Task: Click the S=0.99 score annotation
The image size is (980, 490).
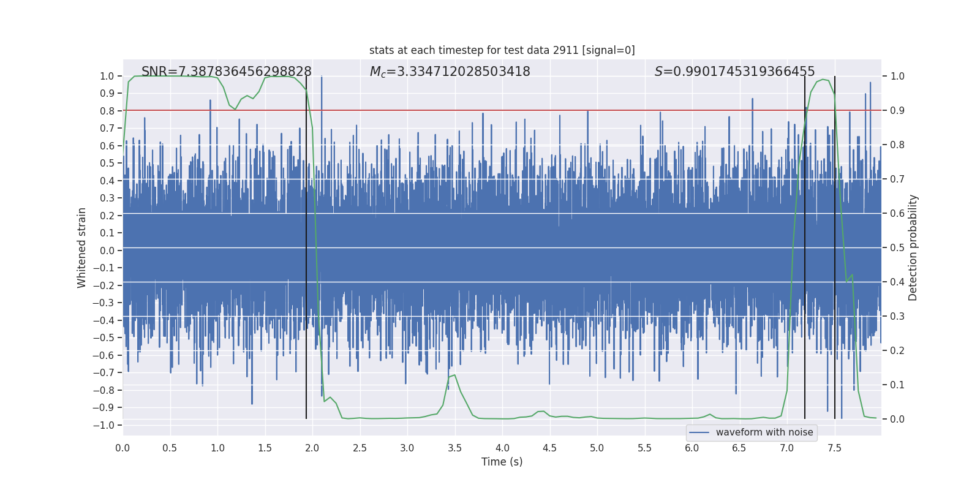Action: (734, 72)
